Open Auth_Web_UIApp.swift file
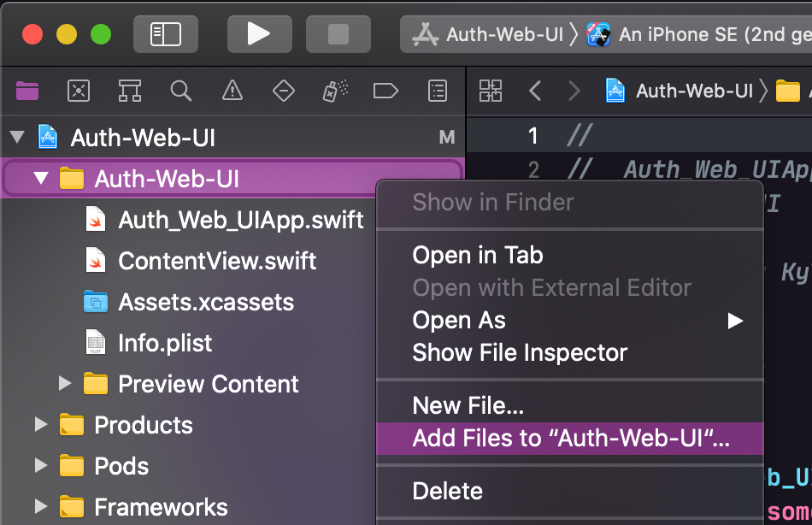 coord(241,220)
